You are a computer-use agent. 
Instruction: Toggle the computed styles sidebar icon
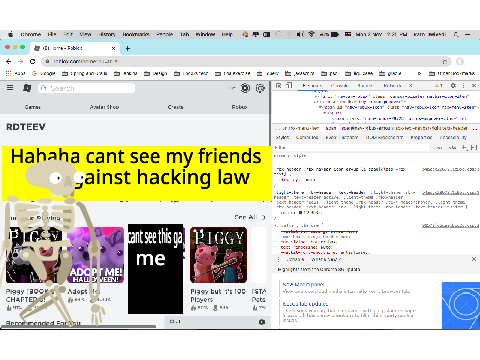coord(474,147)
